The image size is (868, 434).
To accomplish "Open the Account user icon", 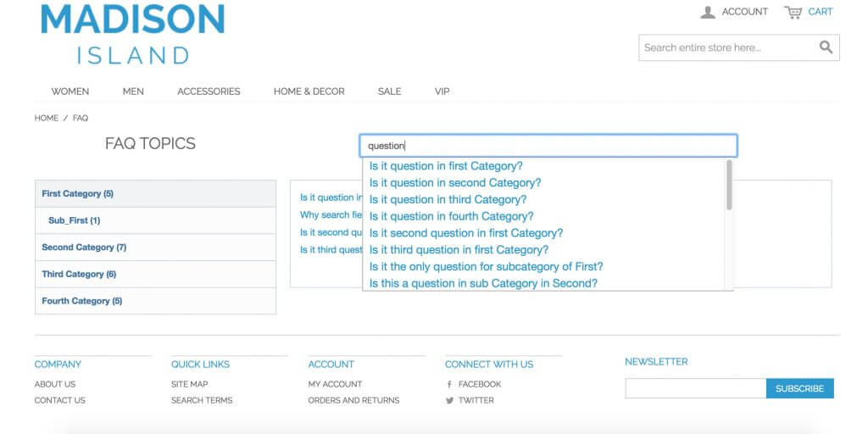I will point(708,12).
